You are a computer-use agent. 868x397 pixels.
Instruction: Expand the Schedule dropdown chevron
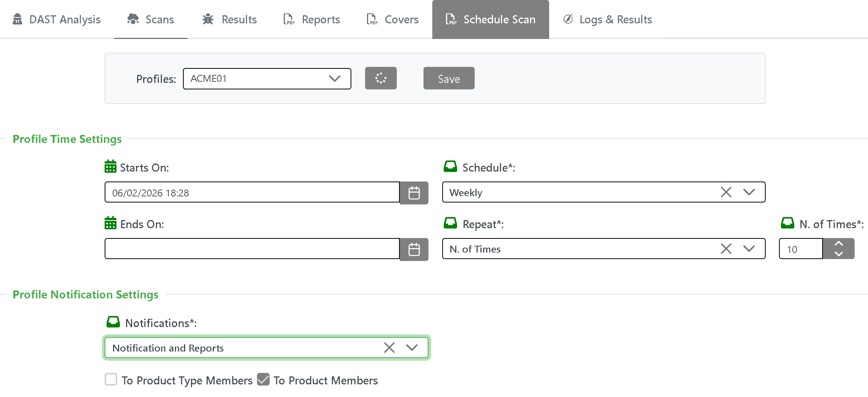click(749, 192)
